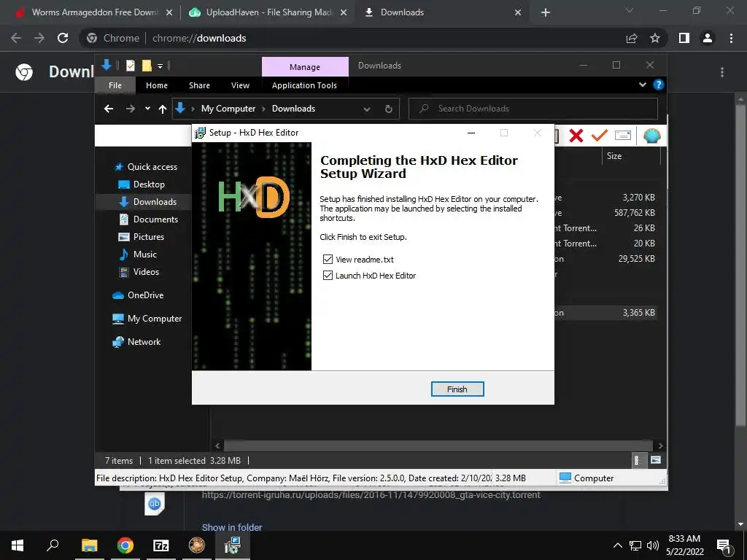
Task: Uncheck the Launch HxD Hex Editor checkbox
Action: point(328,275)
